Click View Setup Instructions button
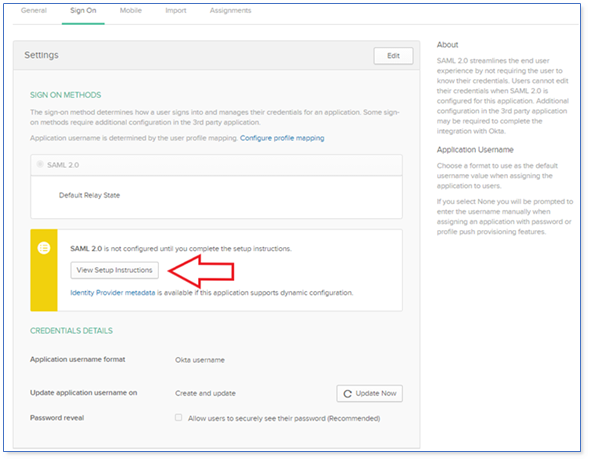 click(x=114, y=270)
